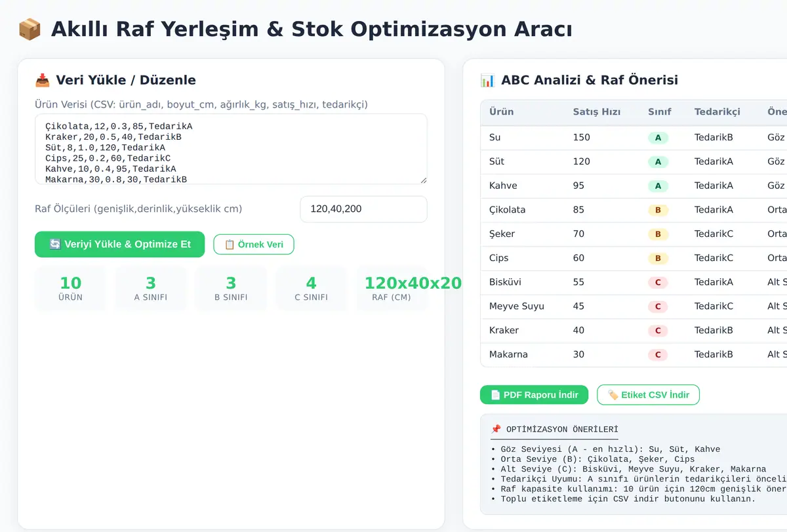Click the B class badge in Cips row
787x532 pixels.
click(x=658, y=258)
